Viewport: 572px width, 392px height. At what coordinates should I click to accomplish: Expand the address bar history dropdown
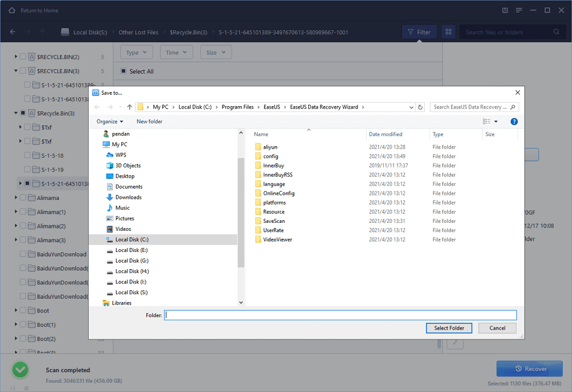[x=411, y=107]
